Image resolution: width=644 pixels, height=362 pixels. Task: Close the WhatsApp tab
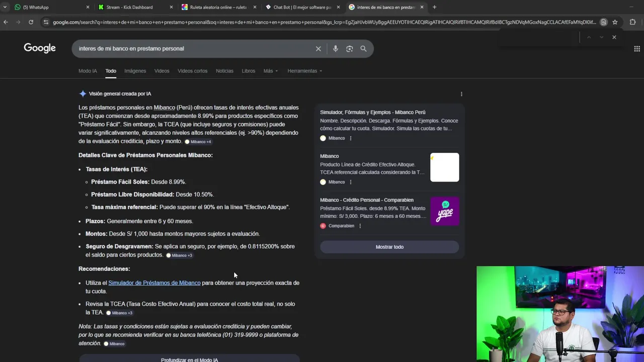pos(88,7)
